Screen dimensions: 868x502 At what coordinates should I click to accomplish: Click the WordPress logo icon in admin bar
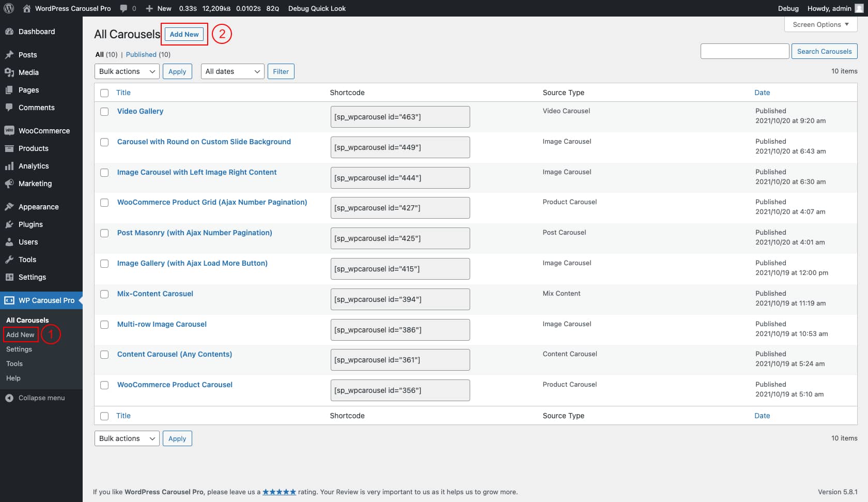point(9,8)
